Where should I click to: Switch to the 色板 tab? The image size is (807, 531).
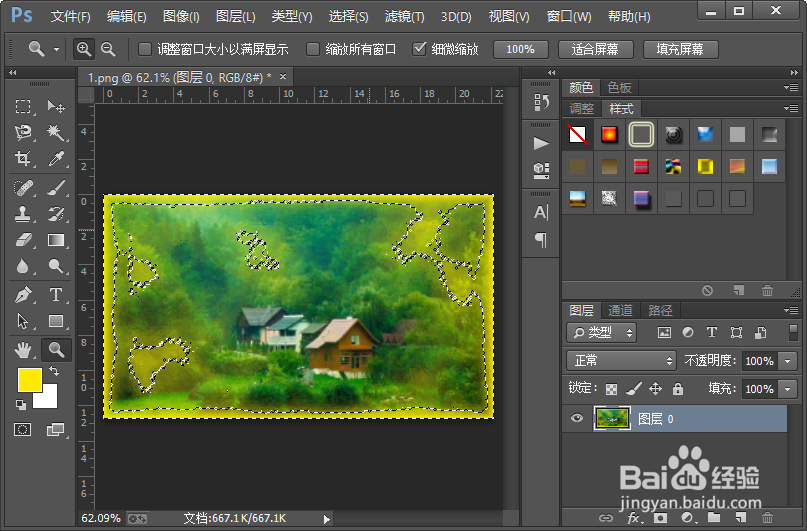tap(619, 87)
